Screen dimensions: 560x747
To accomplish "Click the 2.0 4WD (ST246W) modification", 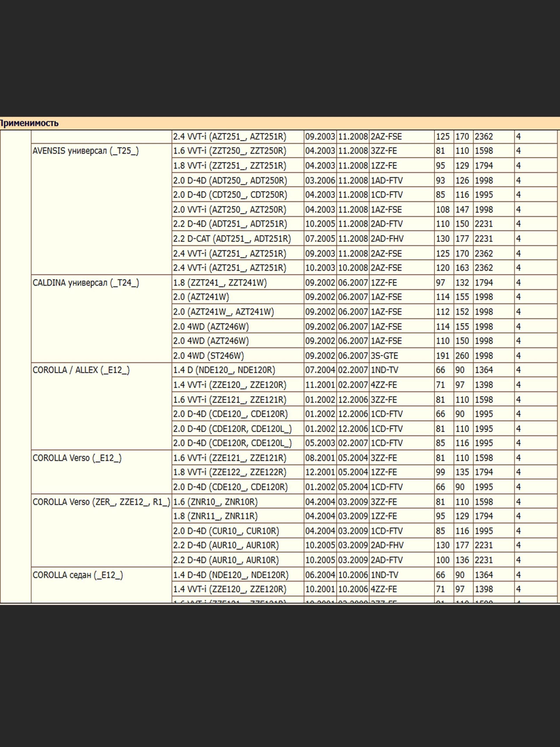I will (208, 356).
